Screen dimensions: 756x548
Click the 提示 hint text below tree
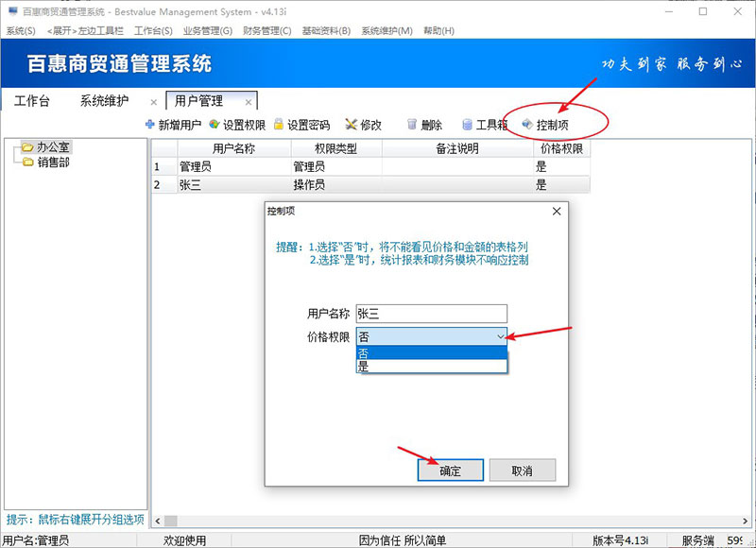pos(76,519)
